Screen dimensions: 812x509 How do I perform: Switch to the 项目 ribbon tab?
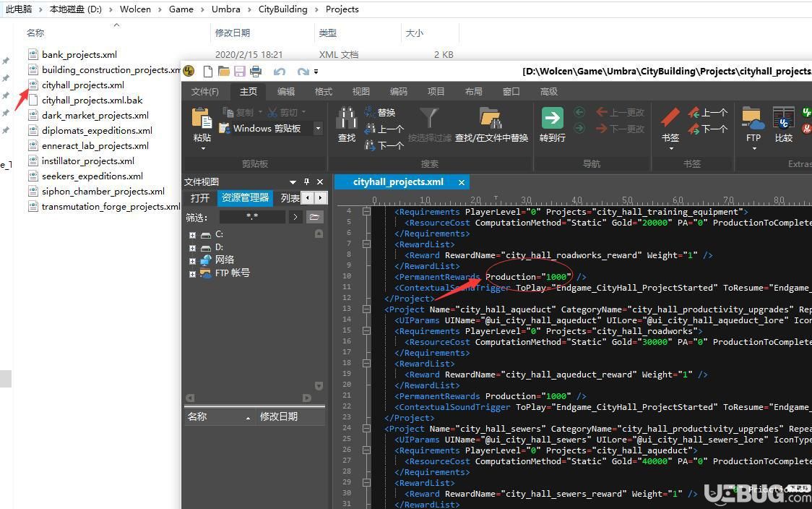click(x=436, y=91)
